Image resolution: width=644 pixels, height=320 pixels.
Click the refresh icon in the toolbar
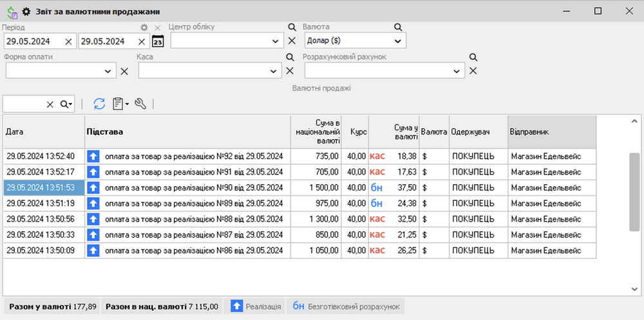(99, 104)
